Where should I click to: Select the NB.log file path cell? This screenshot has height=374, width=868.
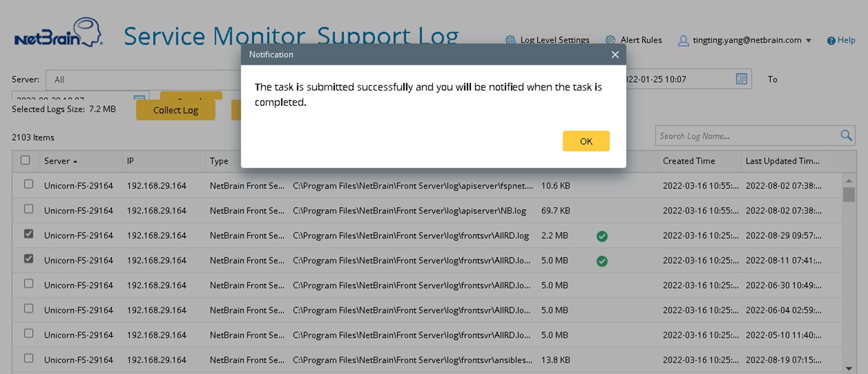410,210
